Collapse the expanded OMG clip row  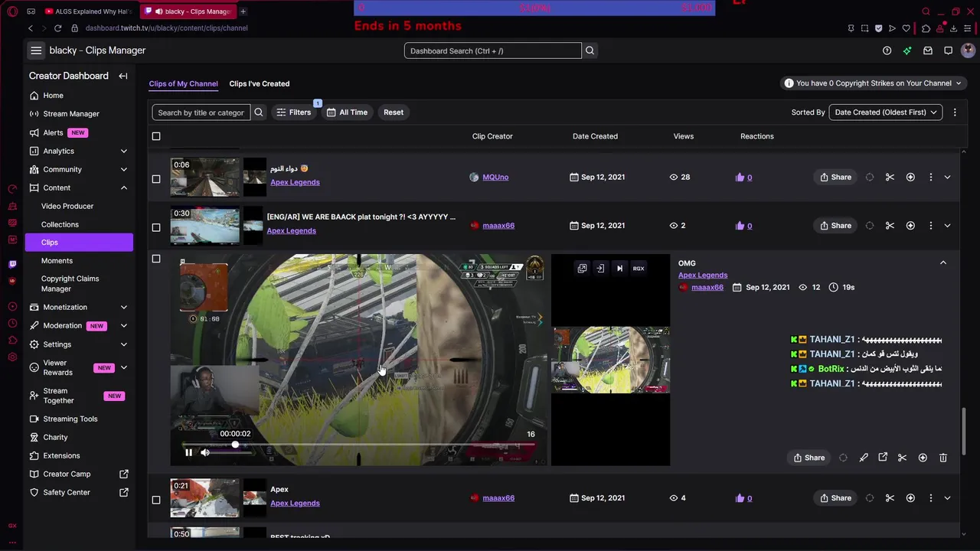[x=943, y=262]
